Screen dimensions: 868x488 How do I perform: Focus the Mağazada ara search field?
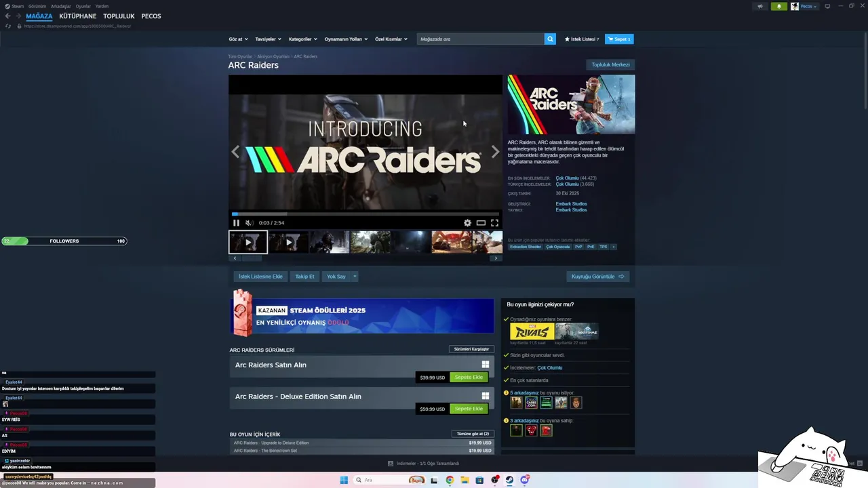(481, 39)
